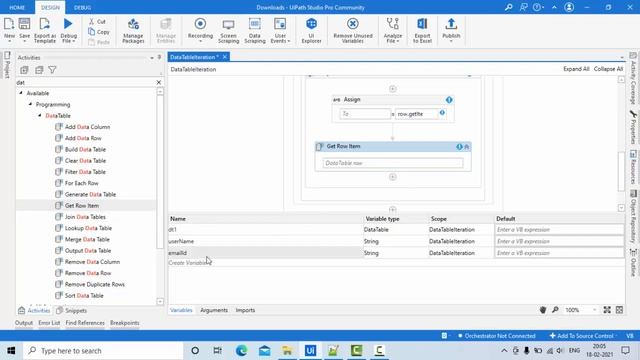Screen dimensions: 640x360
Task: Click Collapse All in the designer
Action: pos(608,69)
